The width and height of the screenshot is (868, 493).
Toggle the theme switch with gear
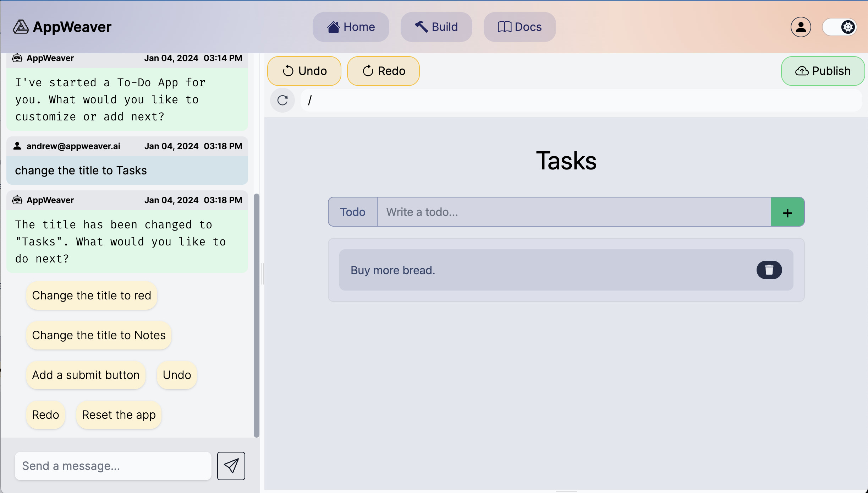[x=840, y=27]
